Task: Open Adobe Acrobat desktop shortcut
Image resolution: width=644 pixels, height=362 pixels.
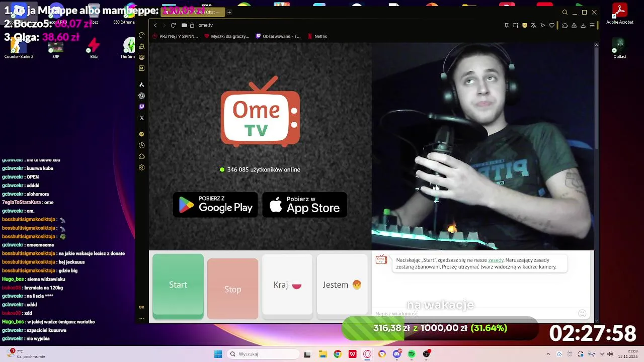Action: (619, 14)
